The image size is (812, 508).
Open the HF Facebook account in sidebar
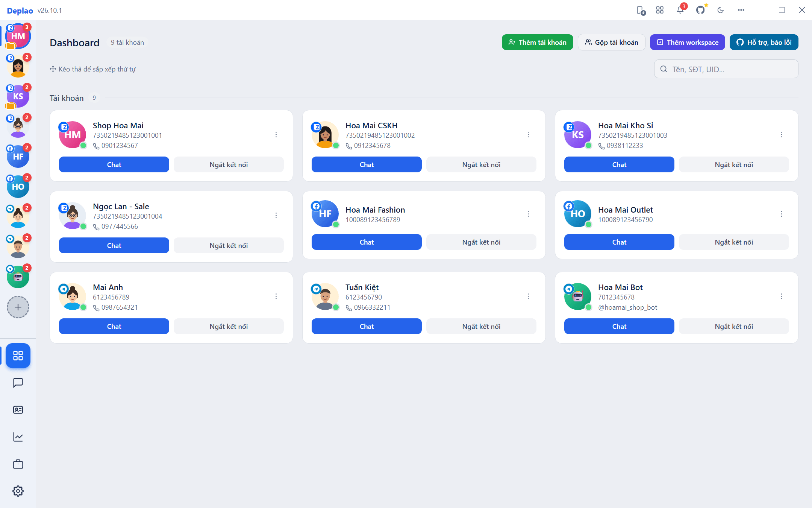tap(18, 157)
